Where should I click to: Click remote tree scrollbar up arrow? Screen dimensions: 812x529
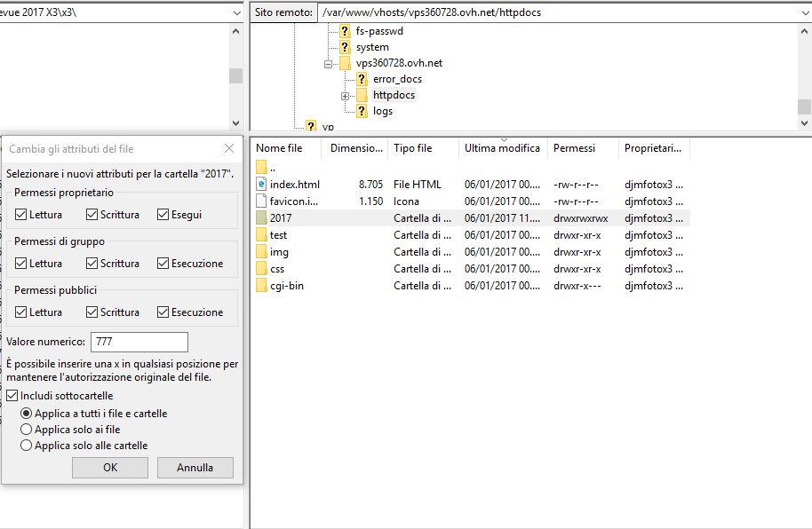coord(804,32)
